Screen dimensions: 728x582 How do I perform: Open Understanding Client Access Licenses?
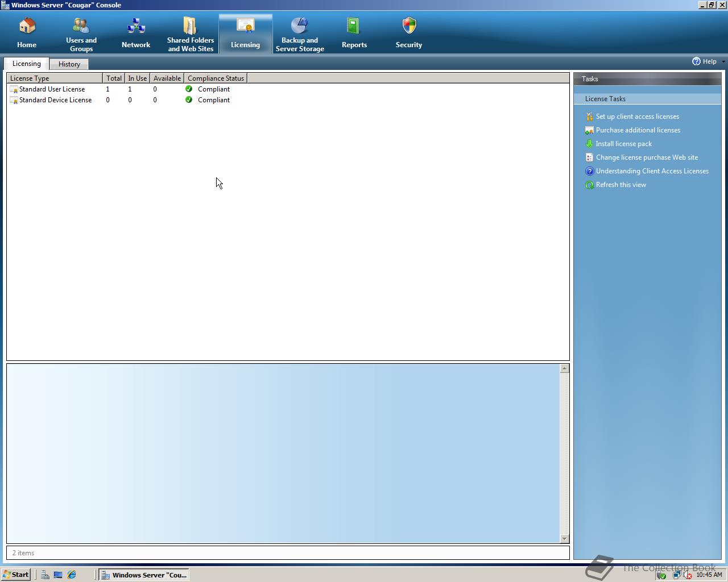(x=652, y=171)
